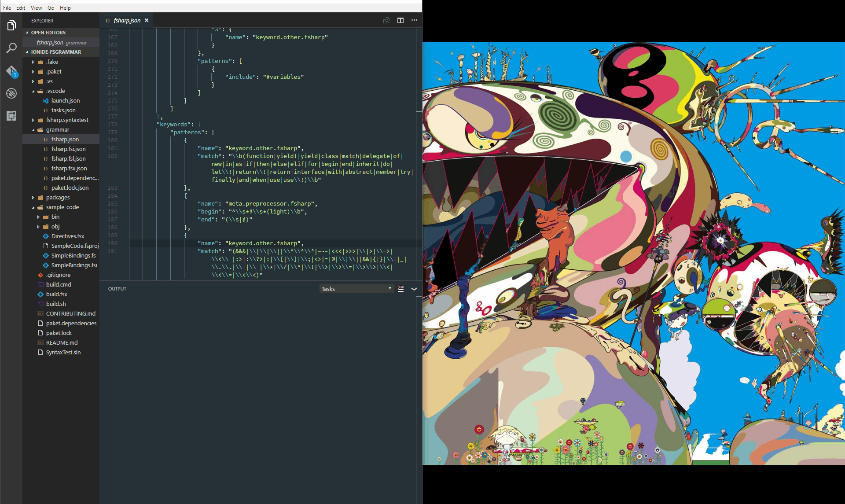Open the View menu
The image size is (845, 504).
(36, 7)
